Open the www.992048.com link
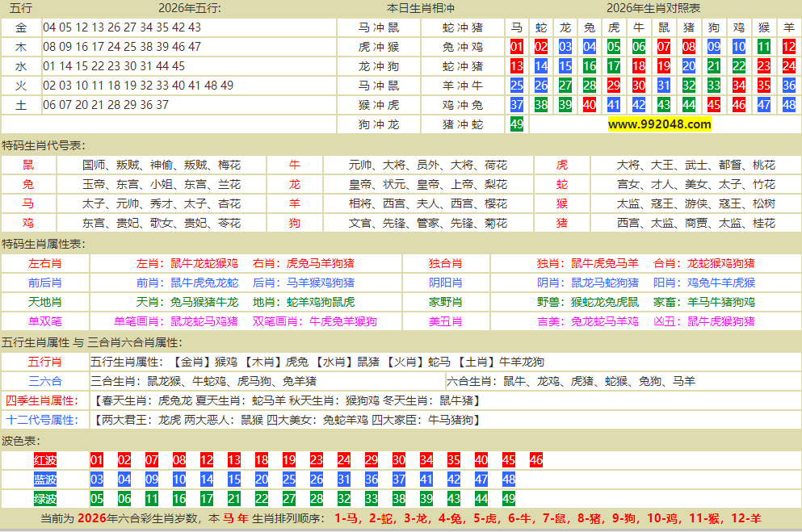This screenshot has height=532, width=802. point(659,124)
